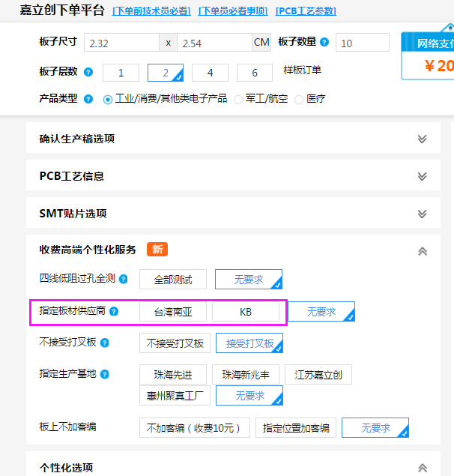This screenshot has width=454, height=476.
Task: Click help icon next to 板子数量
Action: pos(324,43)
